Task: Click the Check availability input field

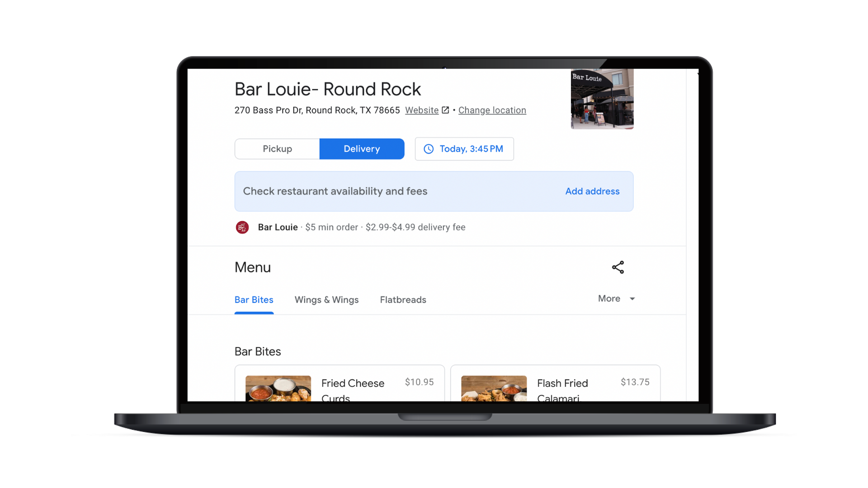Action: coord(434,191)
